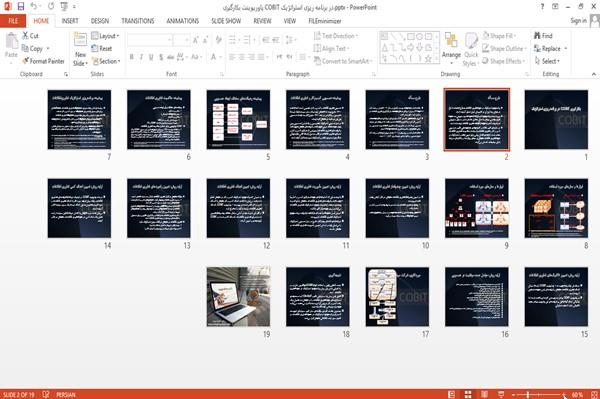This screenshot has width=600, height=399.
Task: Open the FILE backstage button
Action: pos(13,21)
